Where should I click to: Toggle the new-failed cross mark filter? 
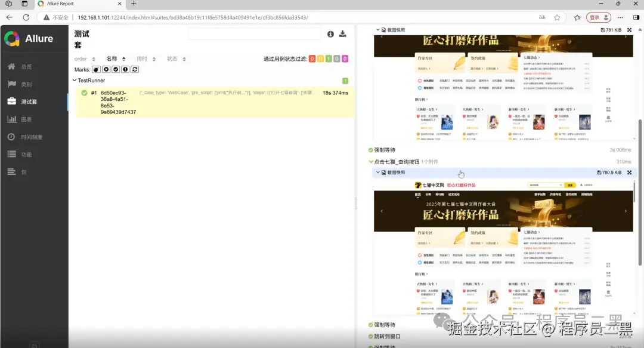click(x=106, y=69)
